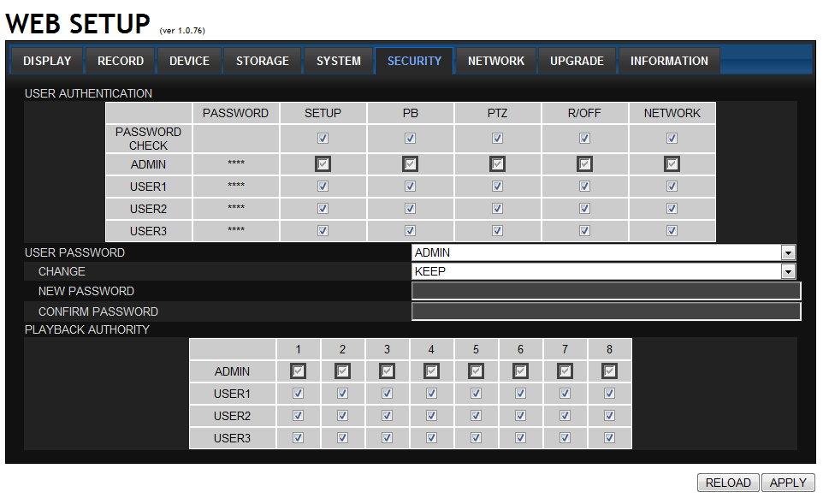Toggle USER3 SETUP permission checkbox
823x504 pixels.
pos(323,230)
